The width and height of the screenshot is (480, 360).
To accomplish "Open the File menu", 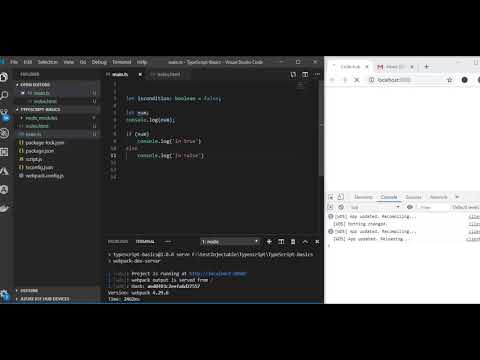I will pos(14,62).
